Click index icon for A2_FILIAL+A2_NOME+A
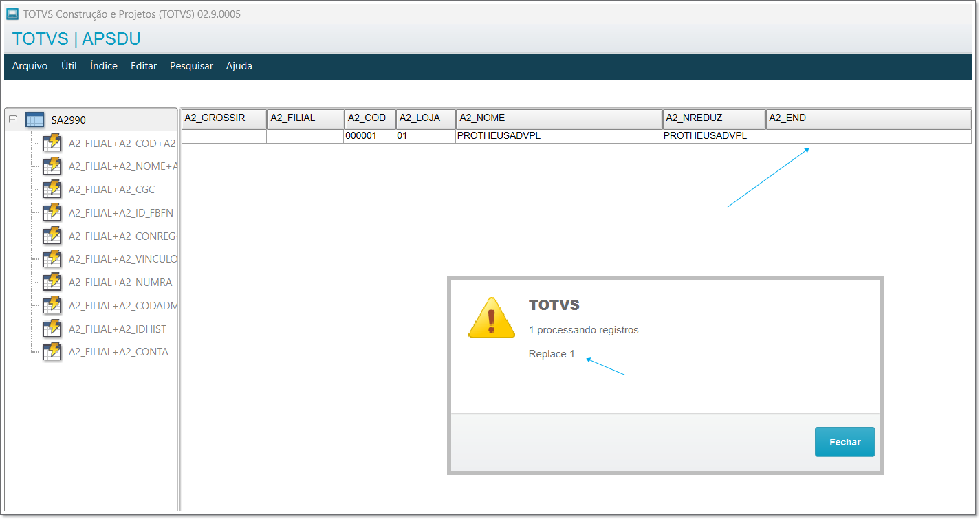980x519 pixels. point(52,166)
